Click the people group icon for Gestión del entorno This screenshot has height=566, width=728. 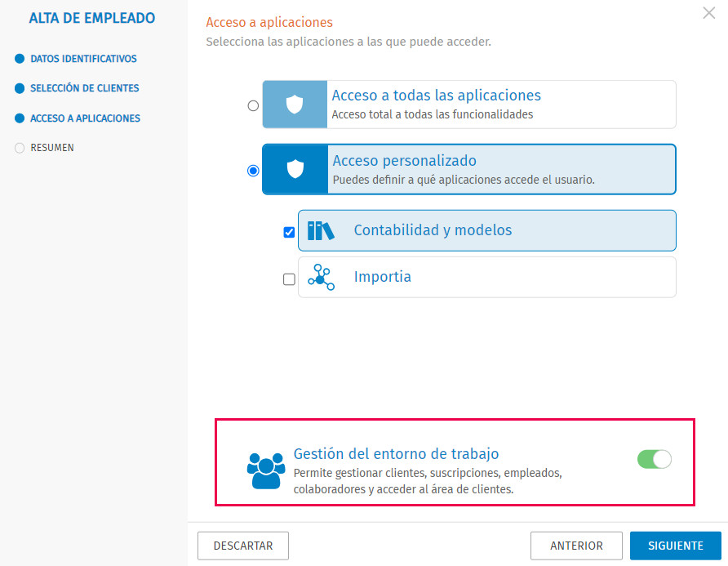click(x=265, y=470)
